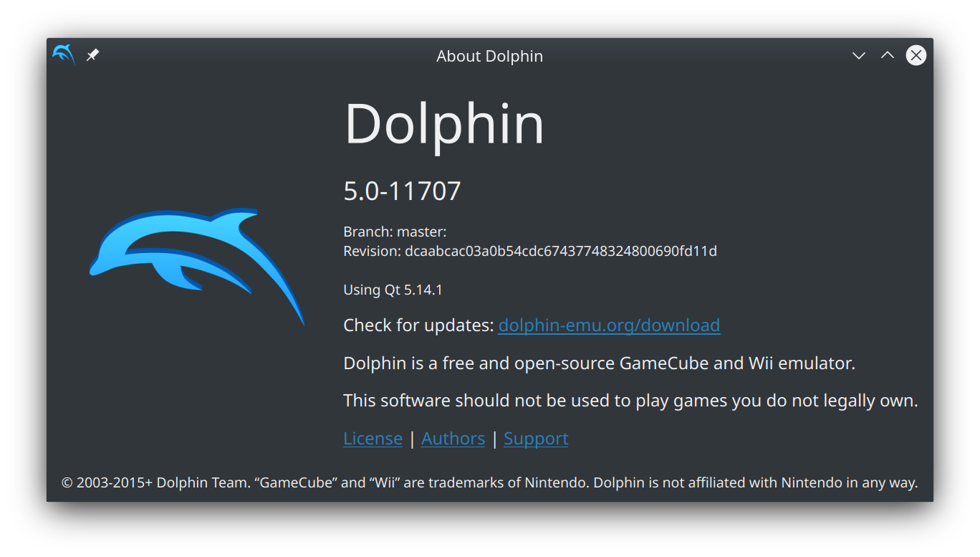The height and width of the screenshot is (557, 980).
Task: Click the Dolphin app icon in title bar
Action: click(63, 55)
